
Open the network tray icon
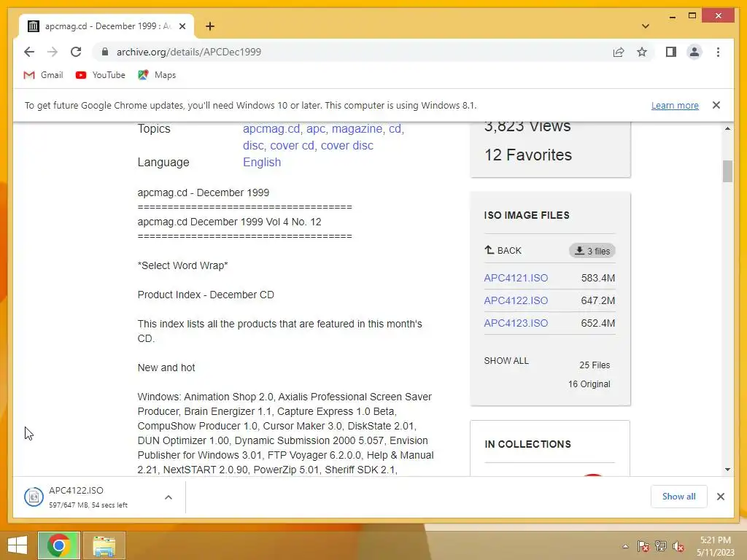(661, 546)
